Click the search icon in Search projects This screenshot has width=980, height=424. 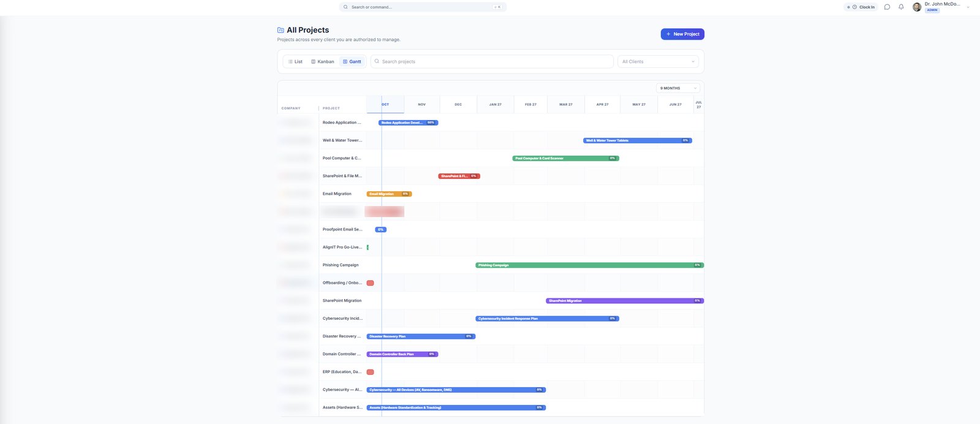(x=377, y=61)
